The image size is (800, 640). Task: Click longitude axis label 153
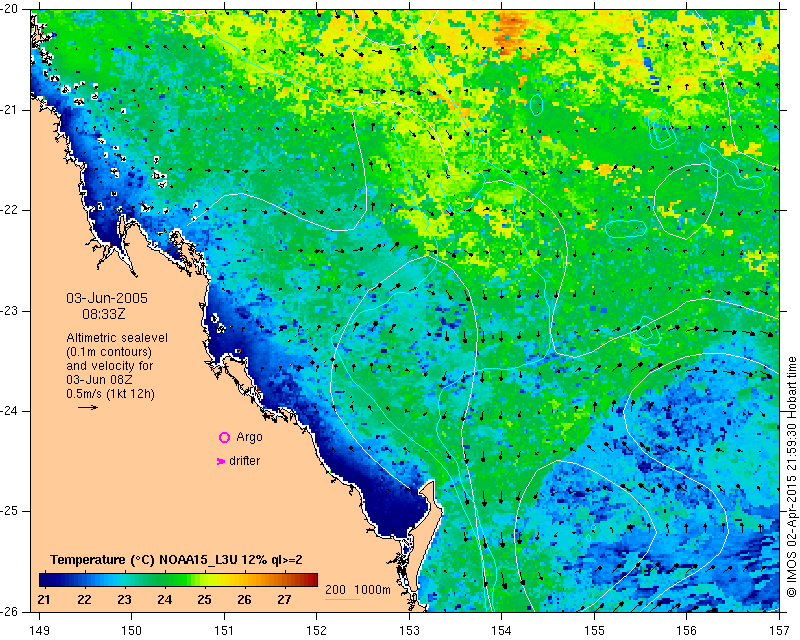coord(409,631)
